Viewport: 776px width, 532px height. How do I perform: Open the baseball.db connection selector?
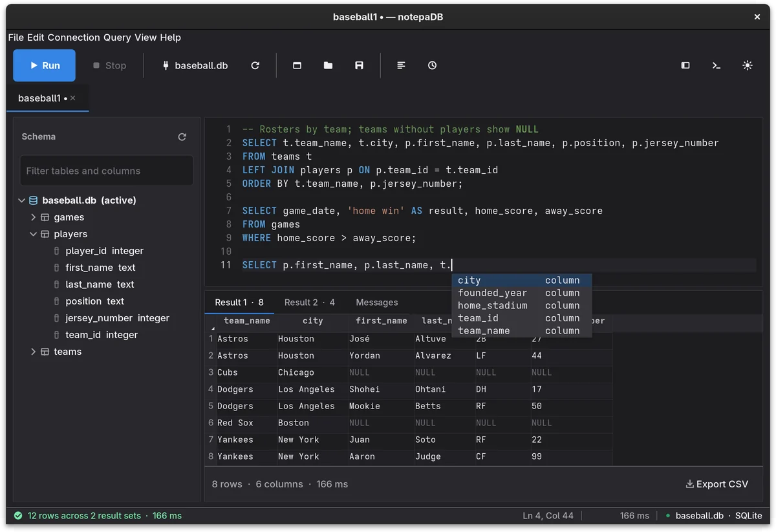pos(195,65)
